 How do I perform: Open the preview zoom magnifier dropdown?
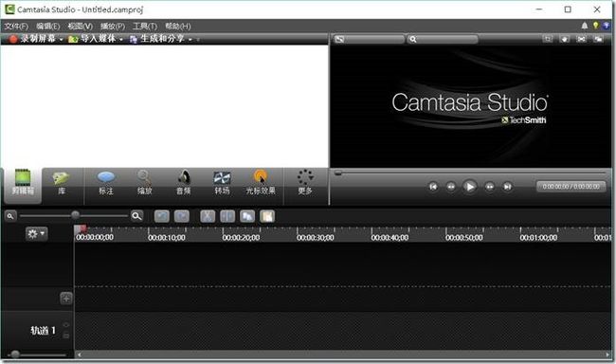(x=443, y=39)
